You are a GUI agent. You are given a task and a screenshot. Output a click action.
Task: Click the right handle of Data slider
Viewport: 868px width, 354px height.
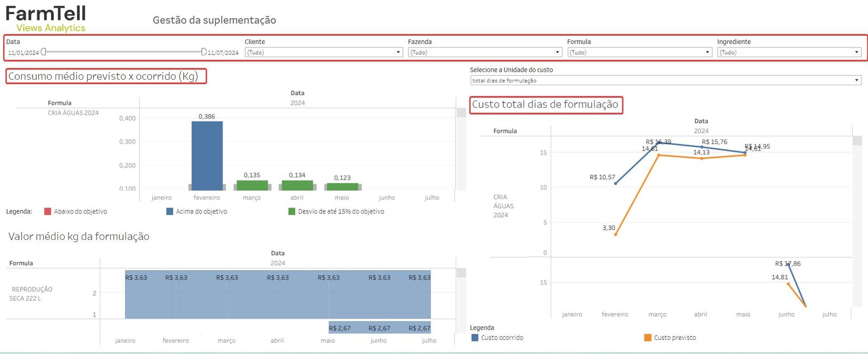tap(203, 52)
